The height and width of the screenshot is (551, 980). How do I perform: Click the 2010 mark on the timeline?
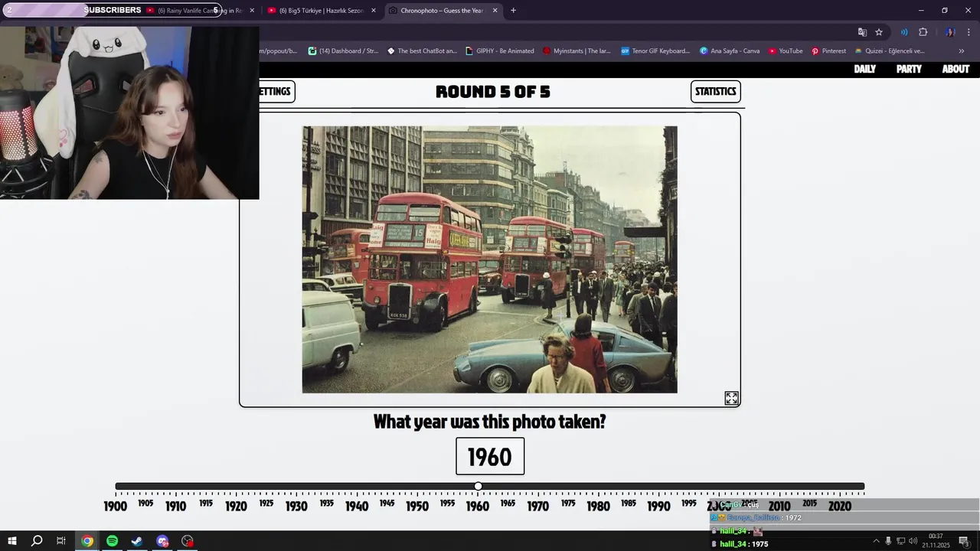(x=779, y=506)
